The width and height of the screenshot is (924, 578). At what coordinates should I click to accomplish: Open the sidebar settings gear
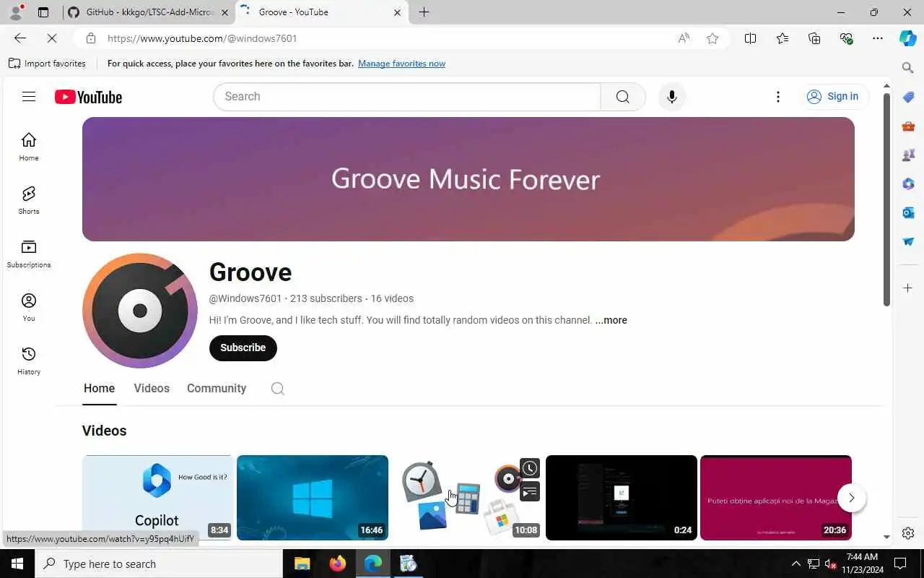(908, 533)
